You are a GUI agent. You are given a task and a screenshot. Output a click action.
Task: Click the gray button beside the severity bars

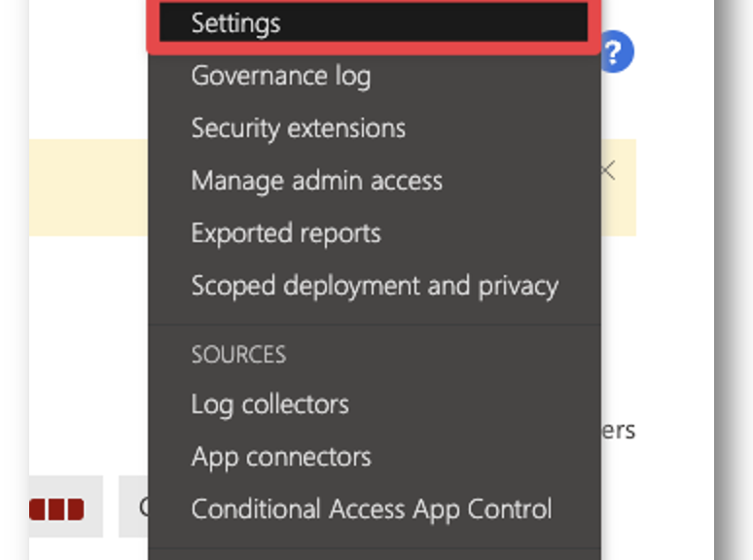click(133, 507)
